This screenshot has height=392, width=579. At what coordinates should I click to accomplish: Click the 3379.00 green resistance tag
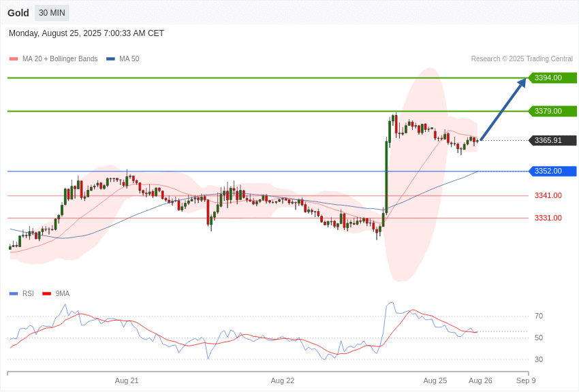point(552,111)
